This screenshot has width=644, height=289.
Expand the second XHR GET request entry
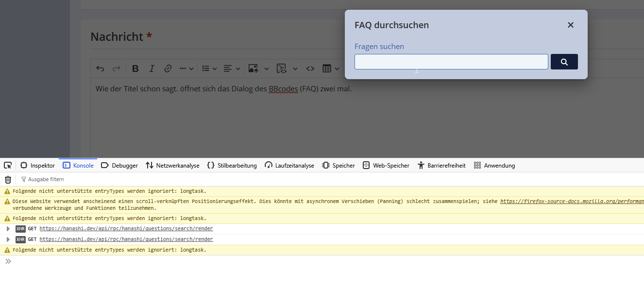8,239
